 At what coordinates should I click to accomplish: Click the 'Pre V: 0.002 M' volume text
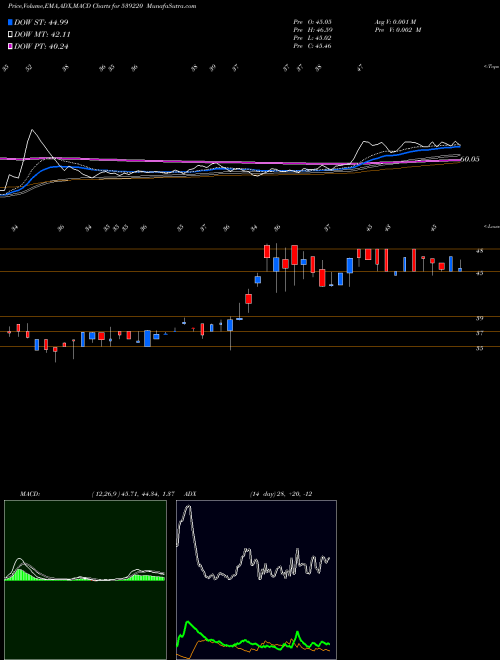398,30
